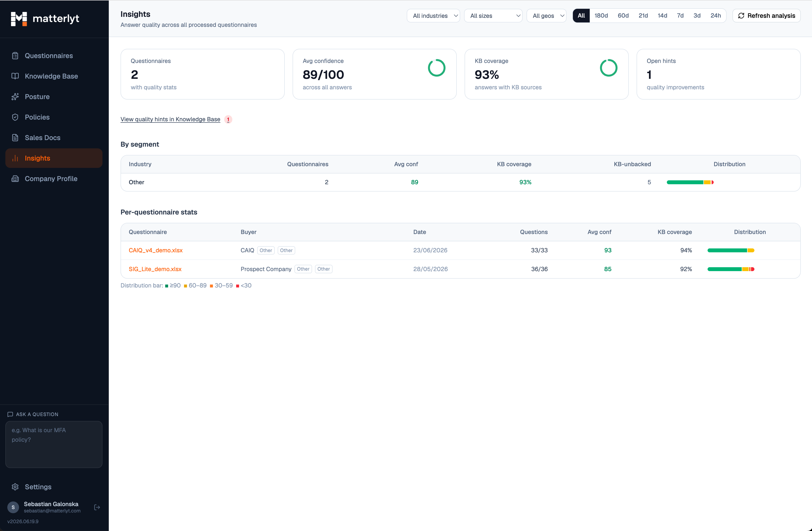The width and height of the screenshot is (812, 531).
Task: Click the CAIQ_v4_demo distribution bar
Action: (x=731, y=250)
